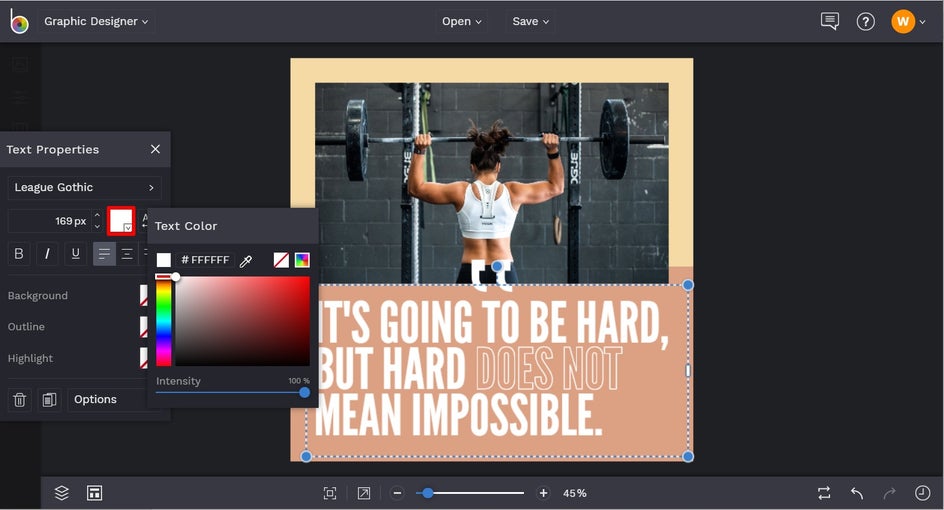The image size is (944, 510).
Task: Click the Text Color panel title
Action: 186,226
